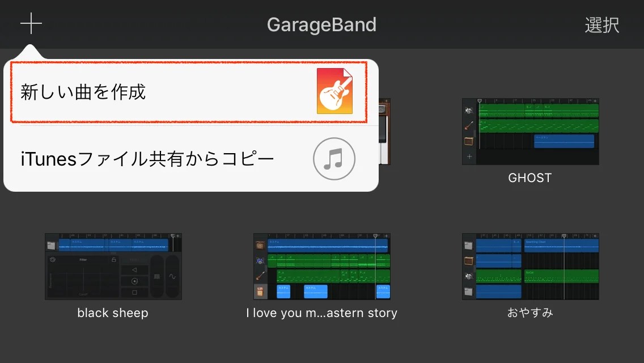Click the guitar icon in the I love you thumbnail
The width and height of the screenshot is (644, 363).
(x=260, y=275)
